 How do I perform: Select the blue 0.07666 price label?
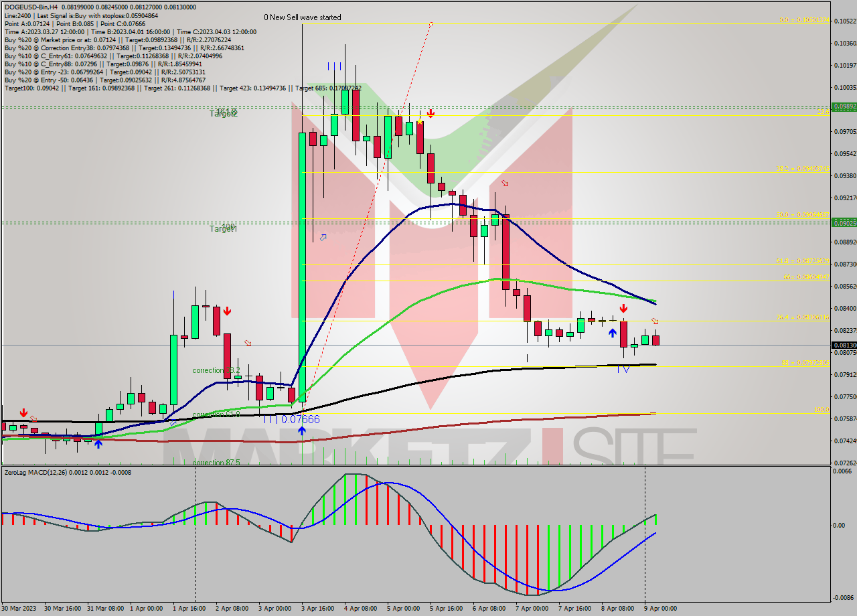pos(300,419)
